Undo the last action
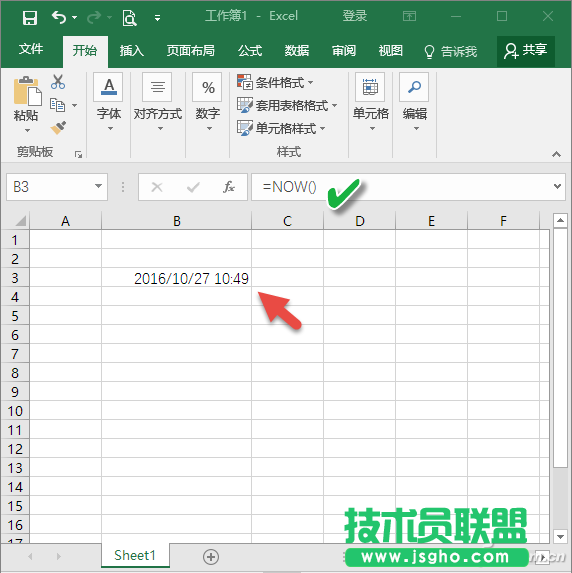Viewport: 572px width, 573px height. pyautogui.click(x=59, y=17)
